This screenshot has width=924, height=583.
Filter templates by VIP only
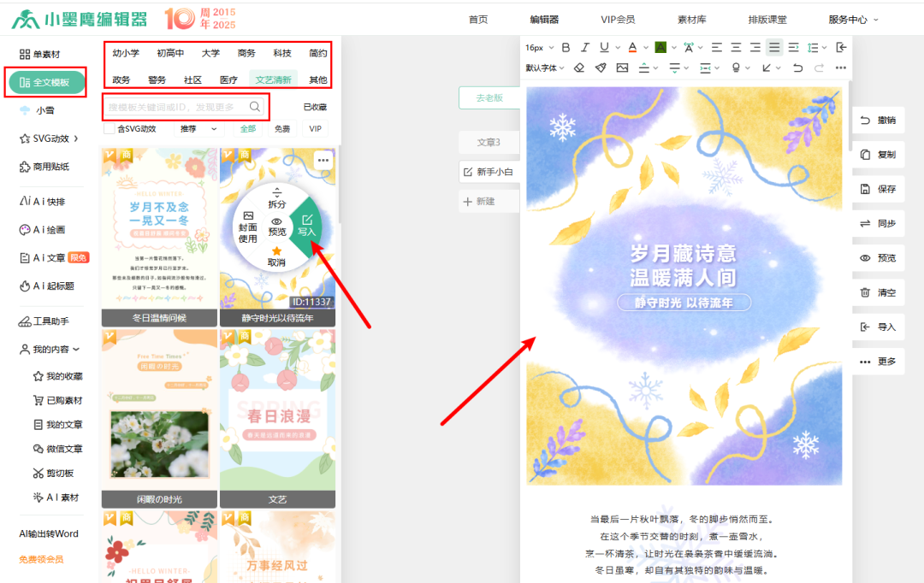(x=316, y=129)
